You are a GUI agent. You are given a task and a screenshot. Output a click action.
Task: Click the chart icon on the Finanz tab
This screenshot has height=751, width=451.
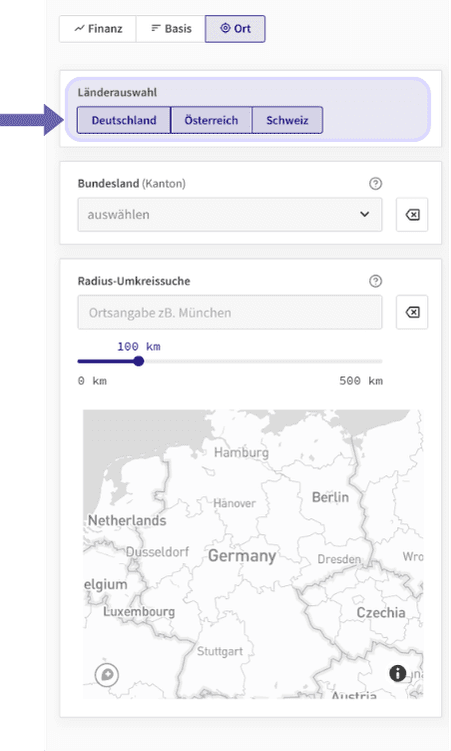click(79, 29)
